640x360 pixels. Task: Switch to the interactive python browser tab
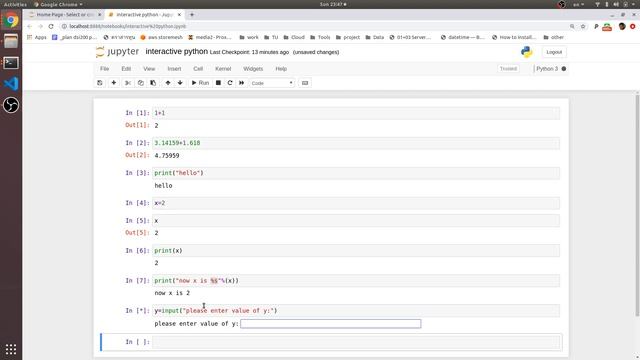144,15
